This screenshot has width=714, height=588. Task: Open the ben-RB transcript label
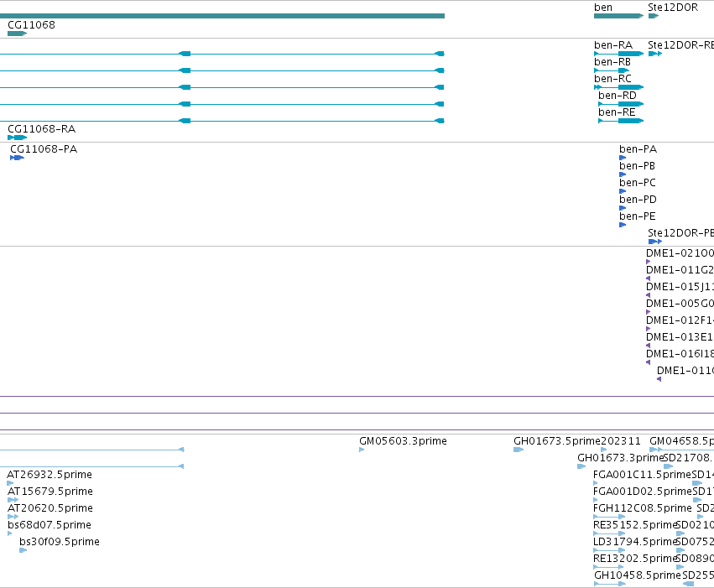tap(612, 62)
